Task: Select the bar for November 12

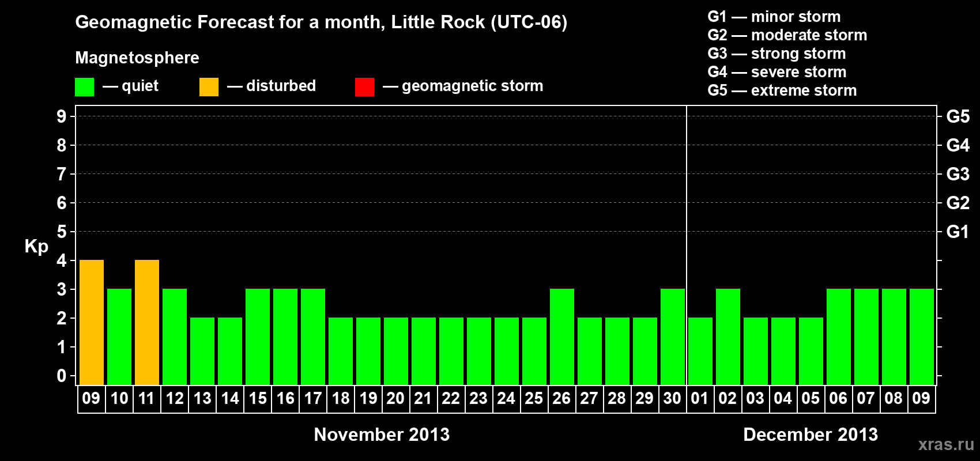Action: [x=175, y=337]
